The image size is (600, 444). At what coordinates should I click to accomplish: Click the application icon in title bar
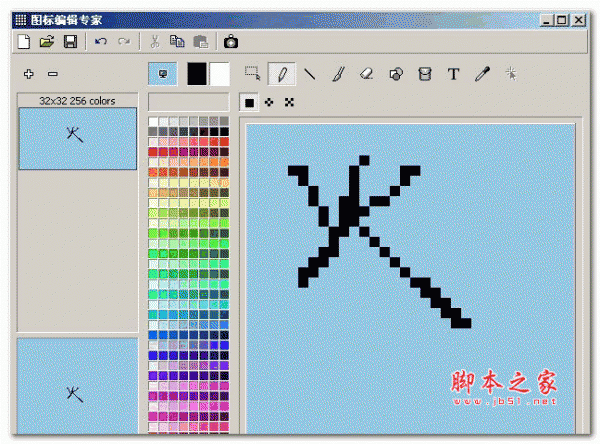pyautogui.click(x=21, y=20)
